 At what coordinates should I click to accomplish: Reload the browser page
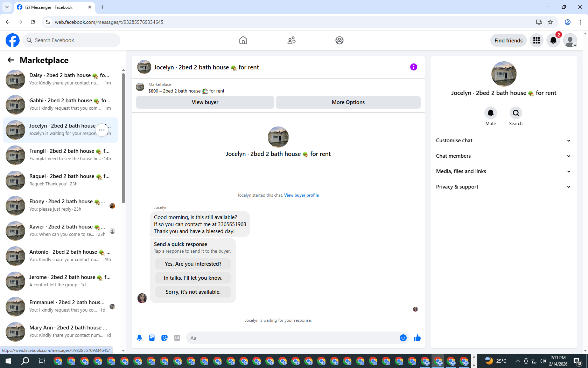click(33, 22)
